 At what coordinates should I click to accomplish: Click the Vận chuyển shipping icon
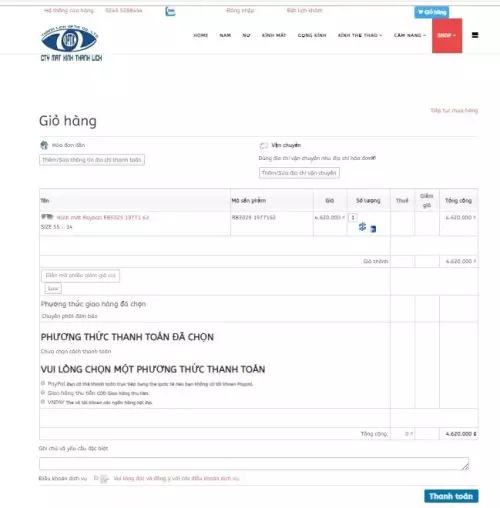click(x=264, y=145)
